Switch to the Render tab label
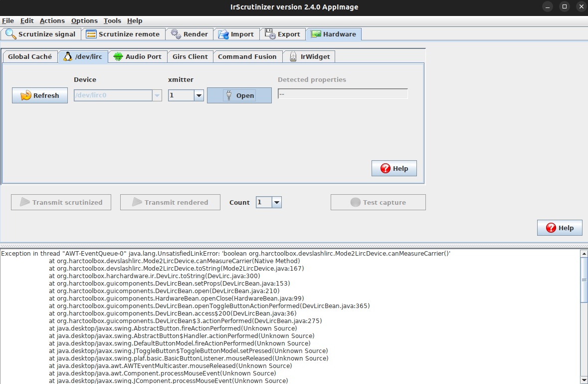588x384 pixels. point(196,34)
